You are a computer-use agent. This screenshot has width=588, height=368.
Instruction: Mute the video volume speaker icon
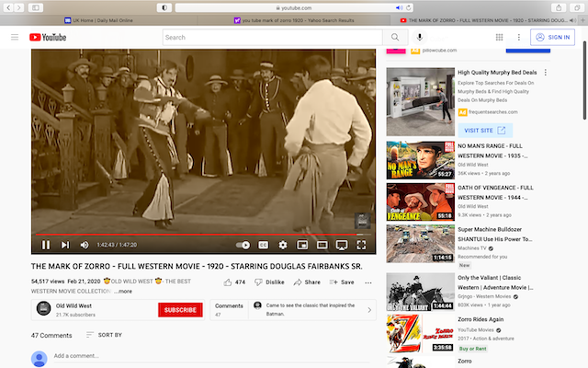(85, 245)
